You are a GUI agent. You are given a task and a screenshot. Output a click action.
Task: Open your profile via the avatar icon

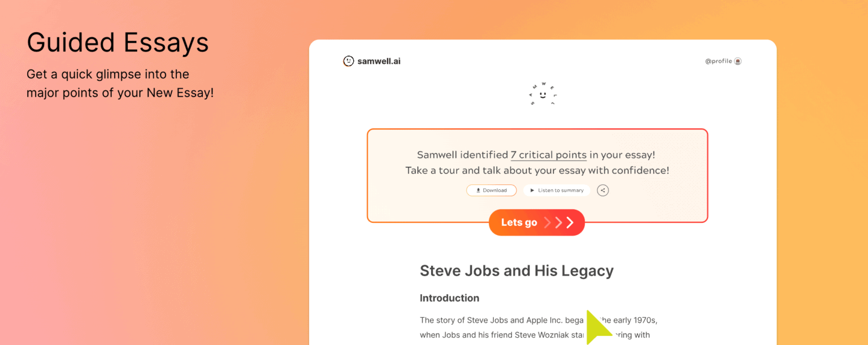739,61
